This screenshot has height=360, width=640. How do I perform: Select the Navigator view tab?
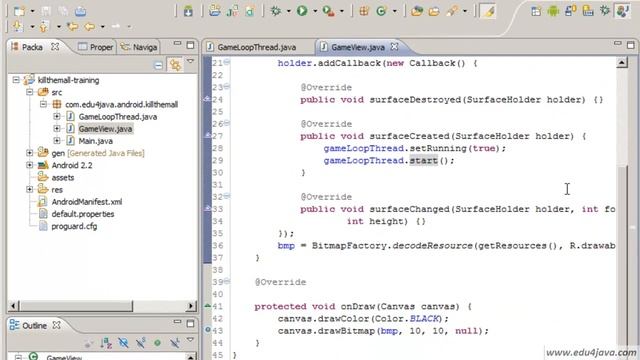tap(139, 47)
